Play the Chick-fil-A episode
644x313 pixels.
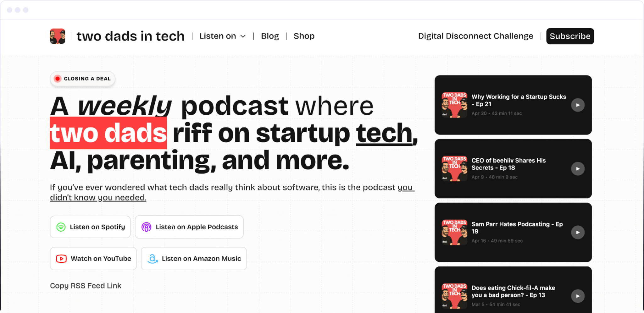pyautogui.click(x=577, y=296)
